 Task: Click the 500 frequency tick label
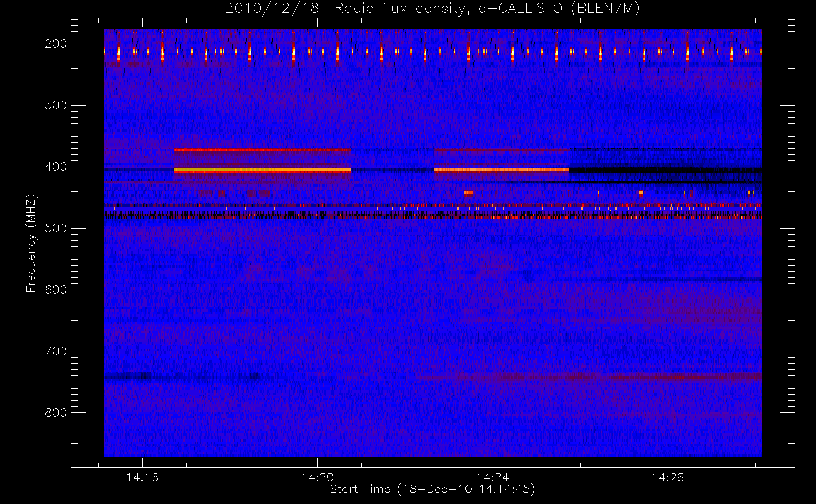point(56,228)
